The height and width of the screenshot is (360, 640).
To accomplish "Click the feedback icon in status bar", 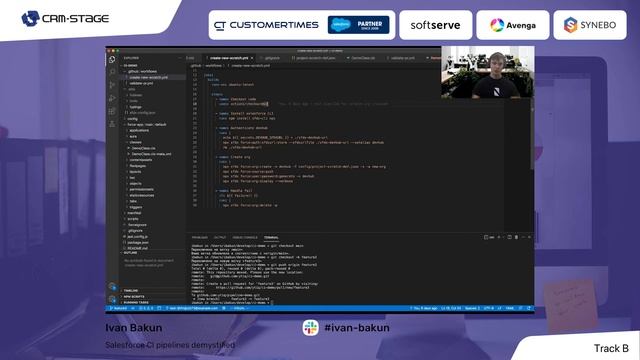I will 521,308.
